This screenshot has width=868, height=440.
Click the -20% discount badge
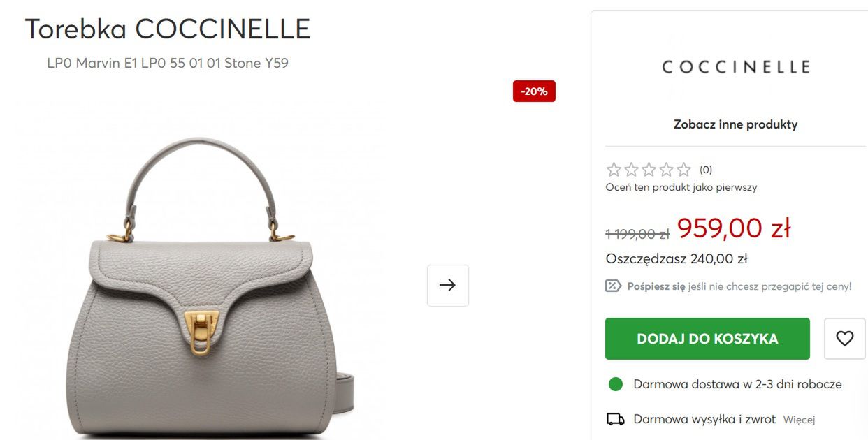tap(534, 91)
